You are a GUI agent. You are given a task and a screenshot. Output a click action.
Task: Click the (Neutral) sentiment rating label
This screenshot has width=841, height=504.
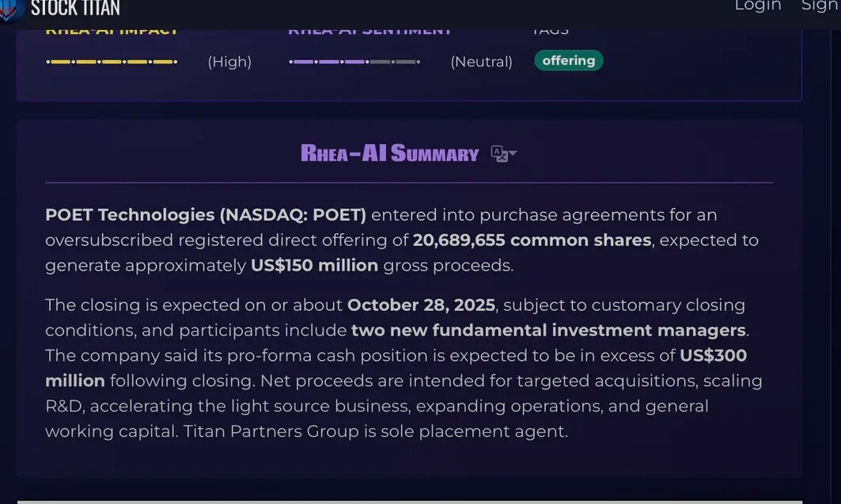click(x=481, y=62)
